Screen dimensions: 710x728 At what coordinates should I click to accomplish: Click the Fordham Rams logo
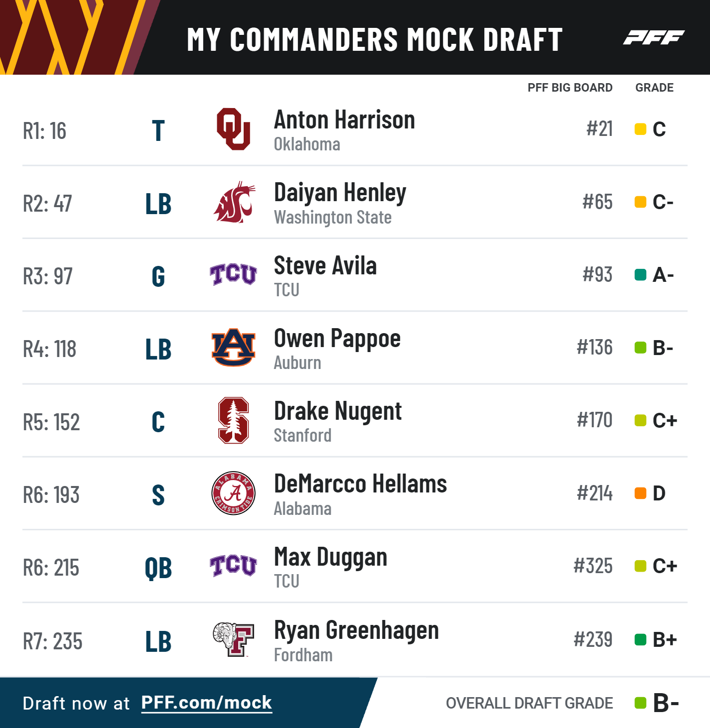[233, 639]
